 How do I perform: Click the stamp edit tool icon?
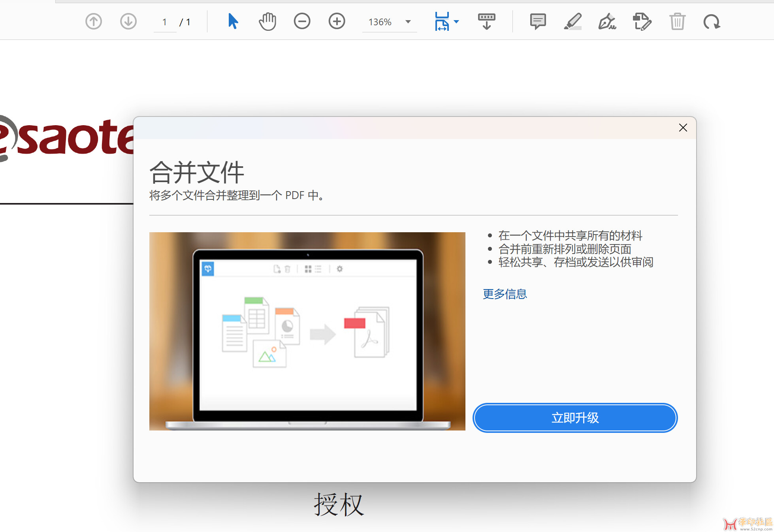click(x=642, y=21)
